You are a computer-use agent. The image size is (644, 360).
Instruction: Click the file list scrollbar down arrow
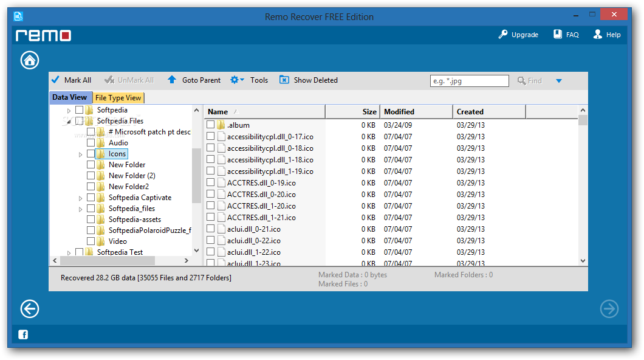pos(583,260)
